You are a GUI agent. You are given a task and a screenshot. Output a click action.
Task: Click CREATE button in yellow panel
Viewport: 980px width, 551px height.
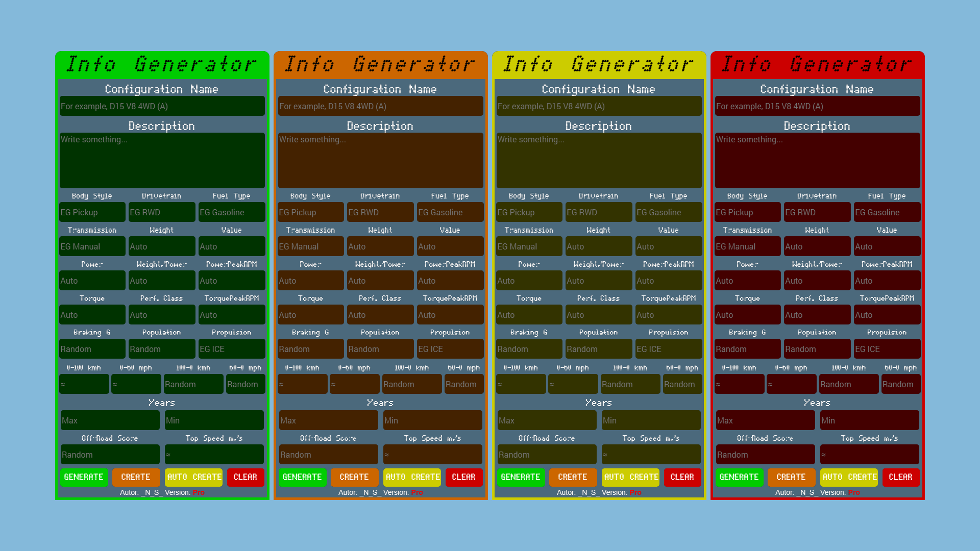pos(573,477)
